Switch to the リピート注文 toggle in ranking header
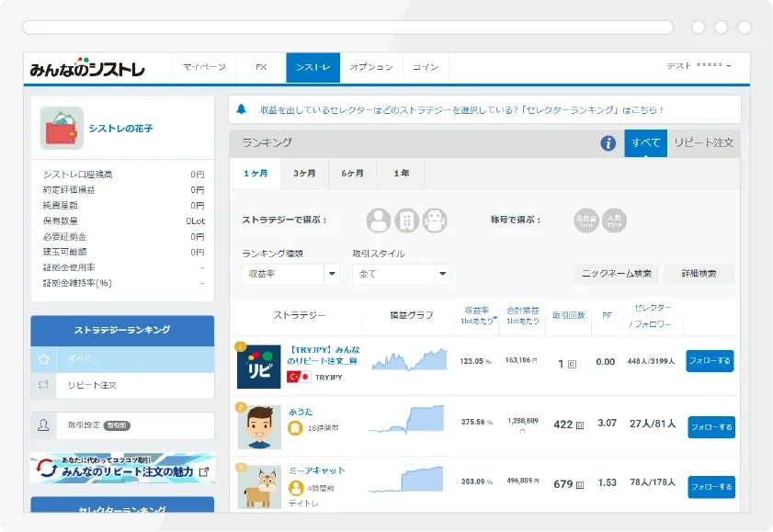The width and height of the screenshot is (773, 532). pos(702,143)
